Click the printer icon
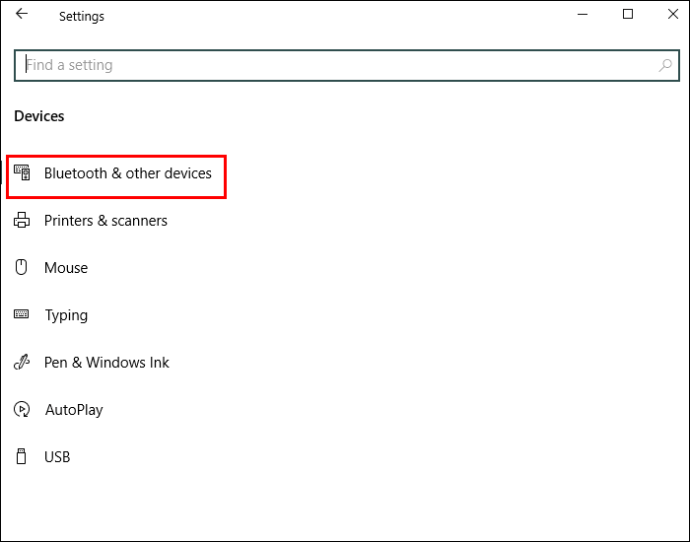Viewport: 690px width, 542px height. coord(22,221)
